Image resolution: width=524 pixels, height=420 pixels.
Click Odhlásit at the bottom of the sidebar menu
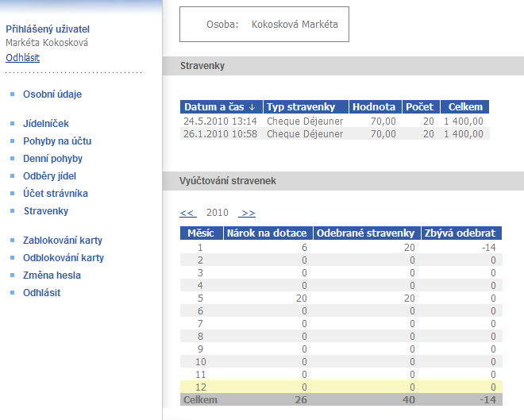coord(42,293)
